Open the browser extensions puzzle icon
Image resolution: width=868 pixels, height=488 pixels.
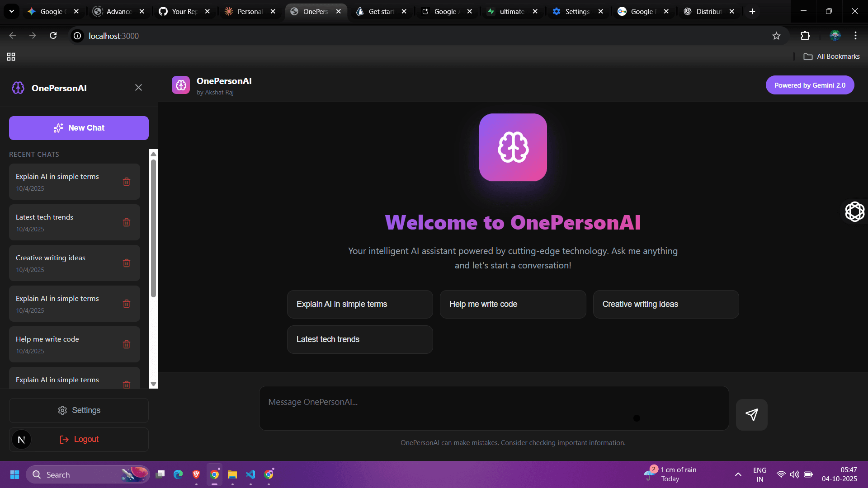coord(805,36)
